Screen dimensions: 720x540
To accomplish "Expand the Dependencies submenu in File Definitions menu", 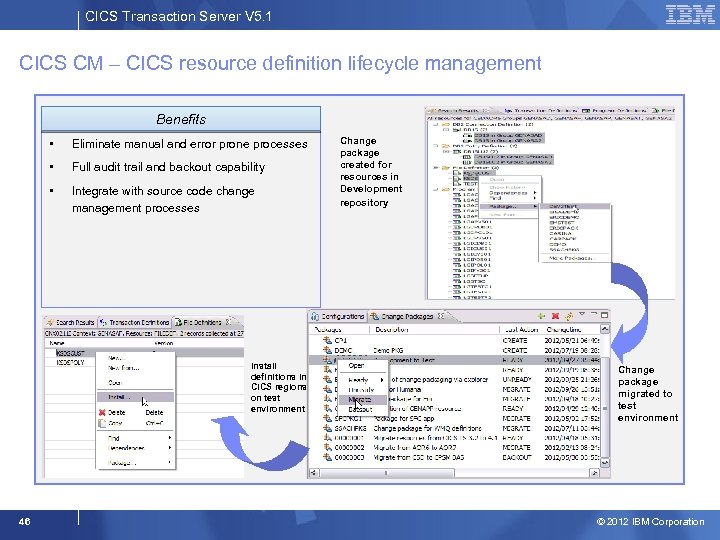I will coord(170,448).
